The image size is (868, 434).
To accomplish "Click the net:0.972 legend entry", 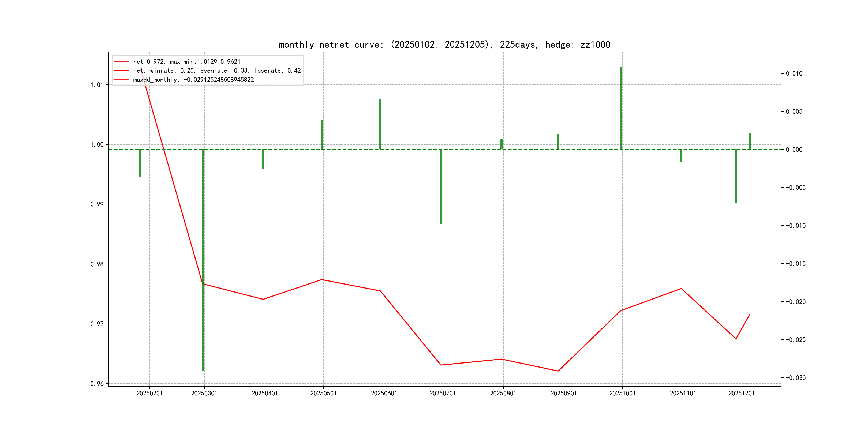I will [186, 62].
